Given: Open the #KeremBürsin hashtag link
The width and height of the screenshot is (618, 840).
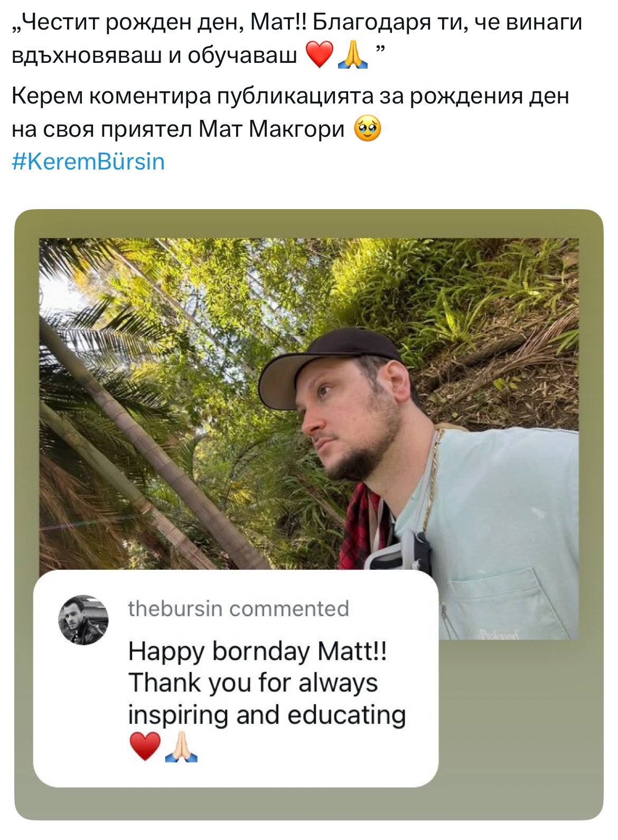Looking at the screenshot, I should pos(88,162).
